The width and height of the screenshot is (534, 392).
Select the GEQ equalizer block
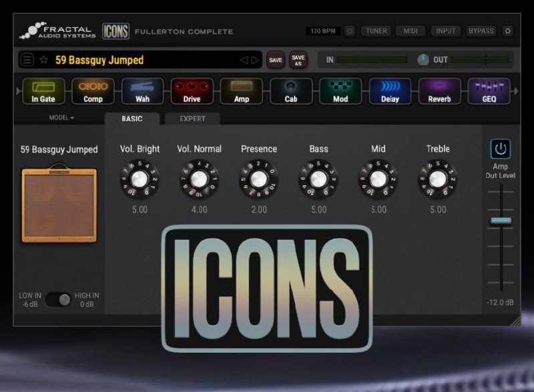[x=489, y=91]
